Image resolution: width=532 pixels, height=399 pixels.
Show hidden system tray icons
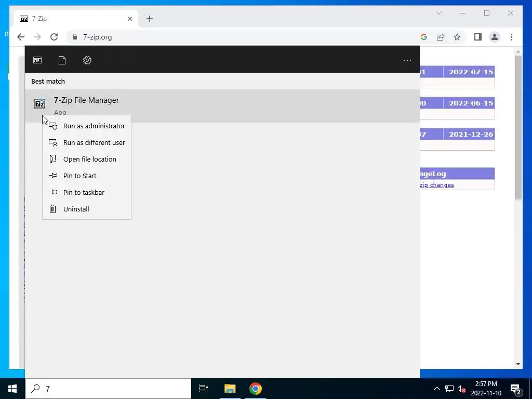pyautogui.click(x=436, y=389)
